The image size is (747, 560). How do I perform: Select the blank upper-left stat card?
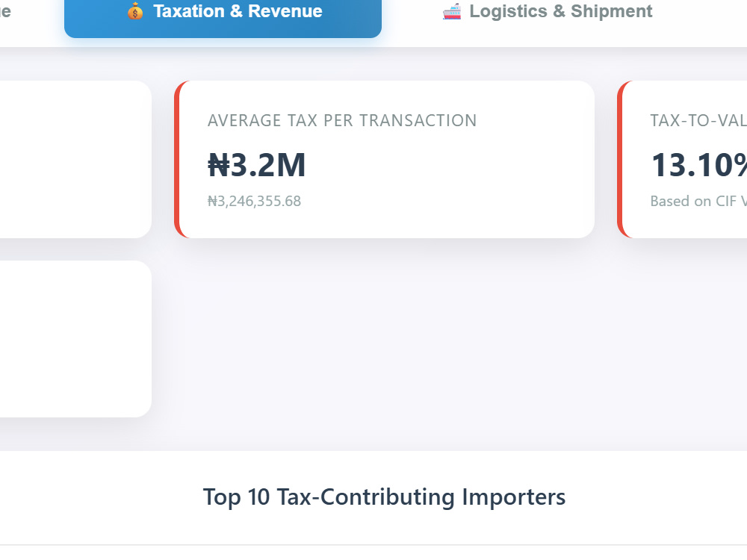pos(75,159)
